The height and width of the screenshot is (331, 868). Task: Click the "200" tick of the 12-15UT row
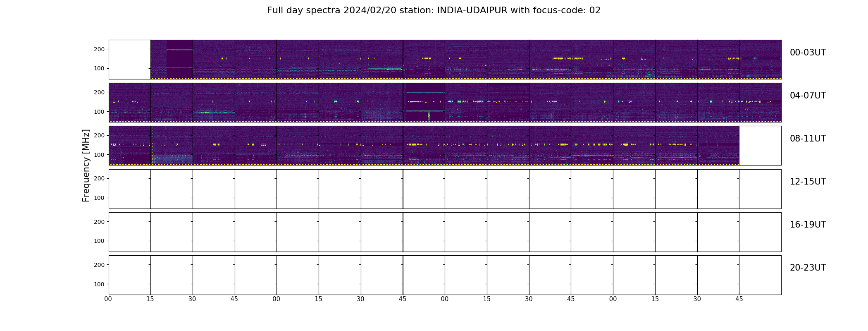pos(100,178)
